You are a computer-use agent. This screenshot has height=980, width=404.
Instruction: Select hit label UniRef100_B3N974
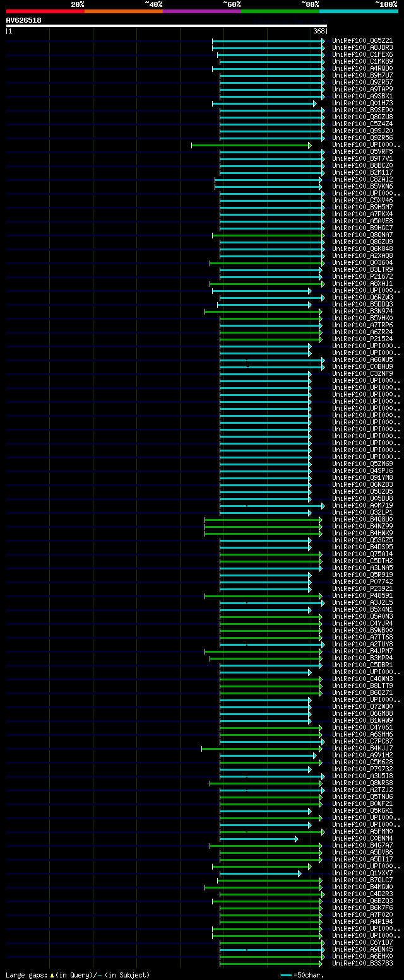tap(362, 311)
